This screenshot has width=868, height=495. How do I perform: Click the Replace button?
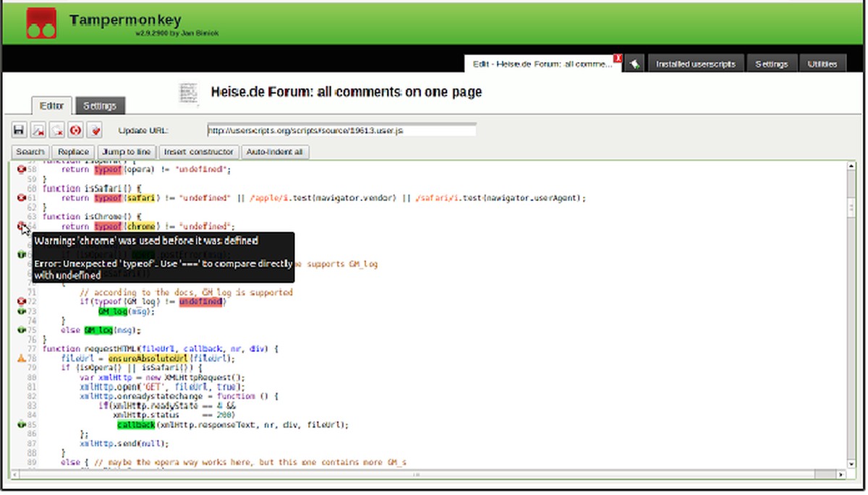[73, 152]
